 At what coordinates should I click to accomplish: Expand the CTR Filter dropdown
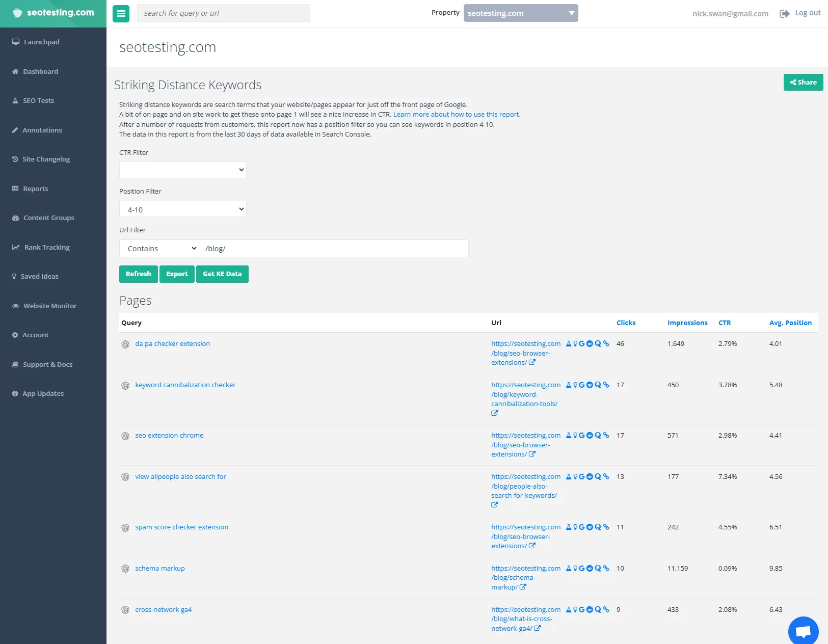pyautogui.click(x=182, y=170)
